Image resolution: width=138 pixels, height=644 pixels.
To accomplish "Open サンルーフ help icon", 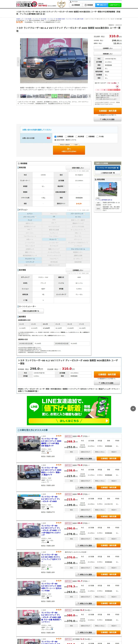I will [x=57, y=239].
